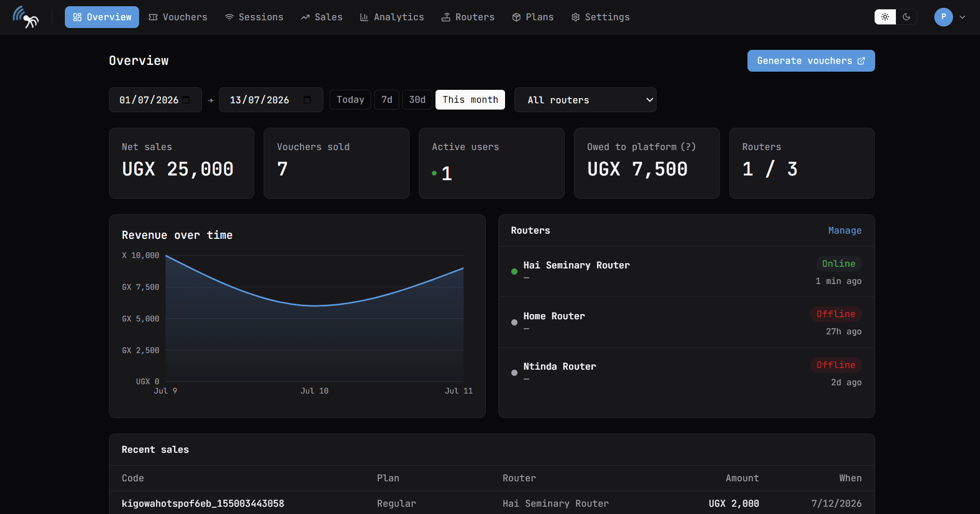Open the Manage routers link
This screenshot has width=980, height=514.
click(845, 231)
